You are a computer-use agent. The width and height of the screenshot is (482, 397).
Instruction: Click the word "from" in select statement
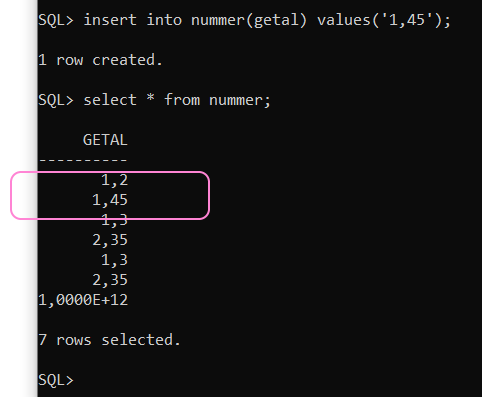(182, 100)
